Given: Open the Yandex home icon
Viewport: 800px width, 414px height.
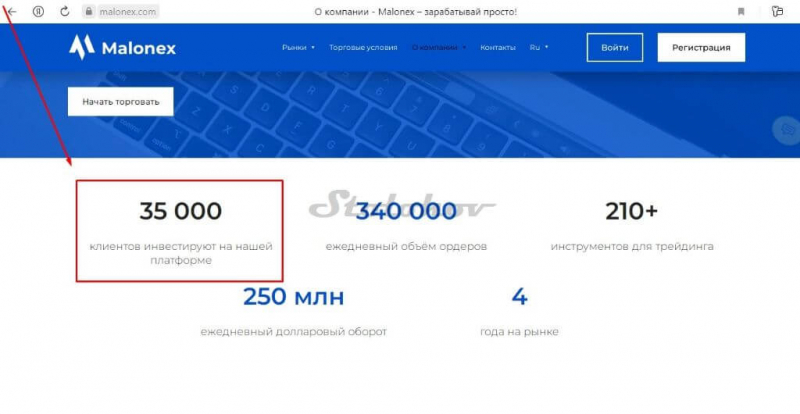Looking at the screenshot, I should pyautogui.click(x=38, y=11).
